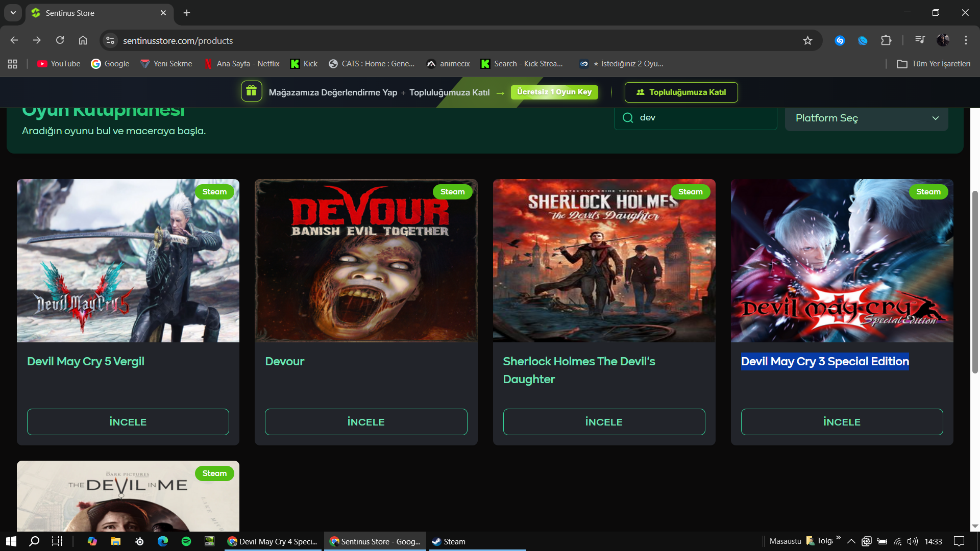Image resolution: width=980 pixels, height=551 pixels.
Task: Switch to Sentinus Store taskbar window
Action: 375,541
